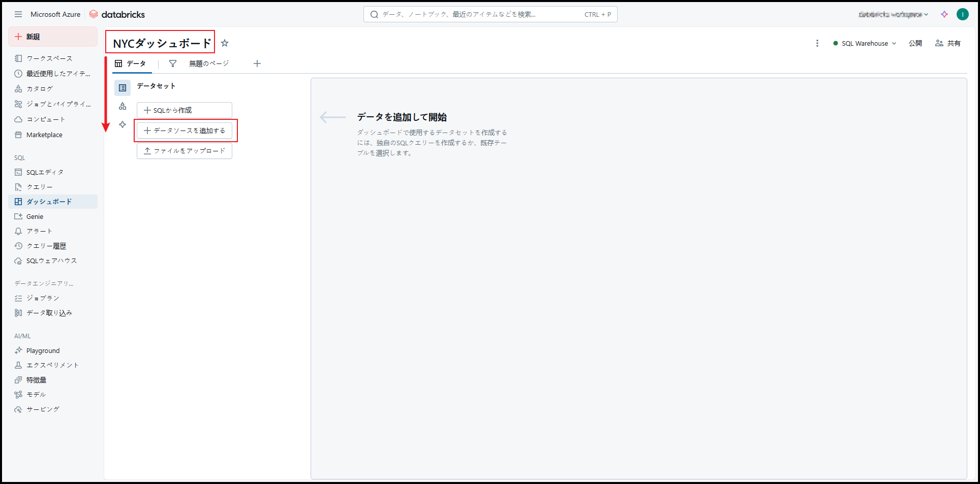Click ファイルをアップロード button
The width and height of the screenshot is (980, 484).
[x=184, y=151]
